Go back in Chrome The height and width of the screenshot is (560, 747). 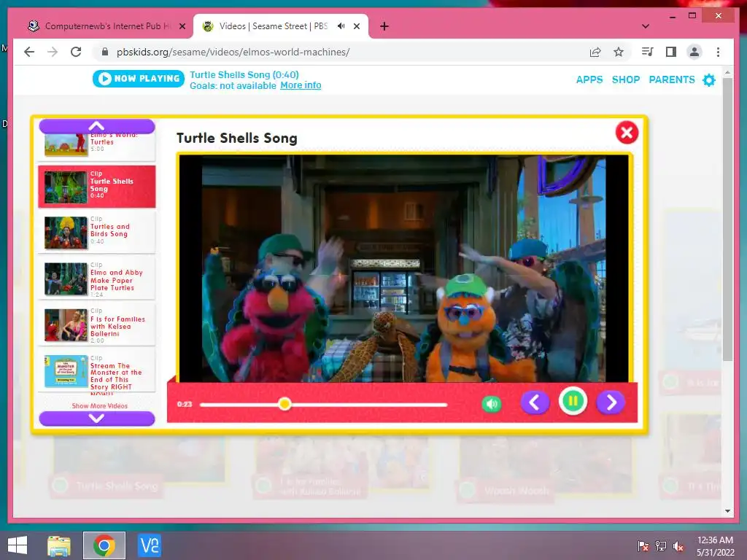(x=29, y=52)
